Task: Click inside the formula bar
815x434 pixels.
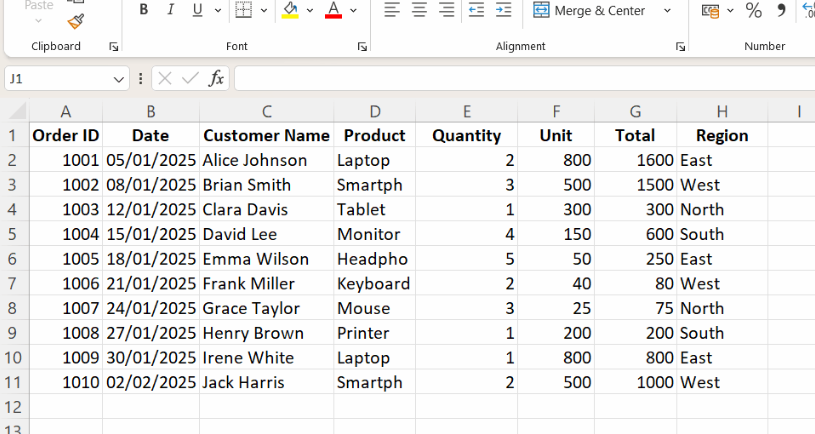Action: (x=520, y=78)
